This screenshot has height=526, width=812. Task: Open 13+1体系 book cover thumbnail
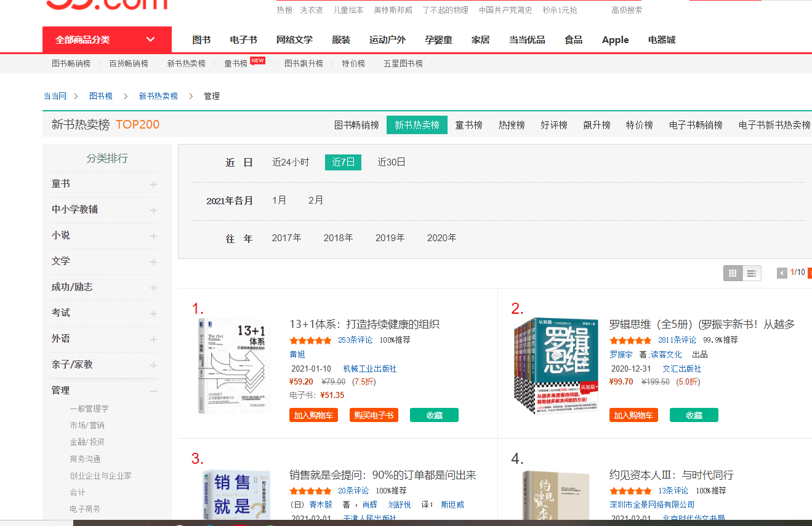(x=235, y=365)
